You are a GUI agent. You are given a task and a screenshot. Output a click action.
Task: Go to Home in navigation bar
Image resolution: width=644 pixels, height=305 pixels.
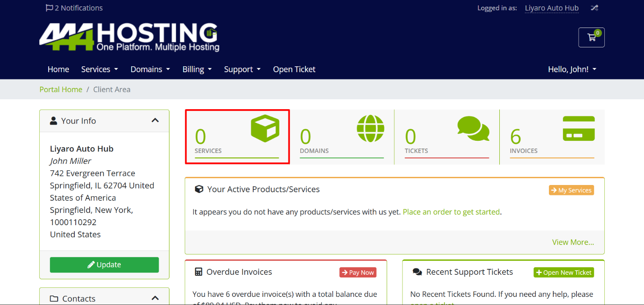pos(58,69)
